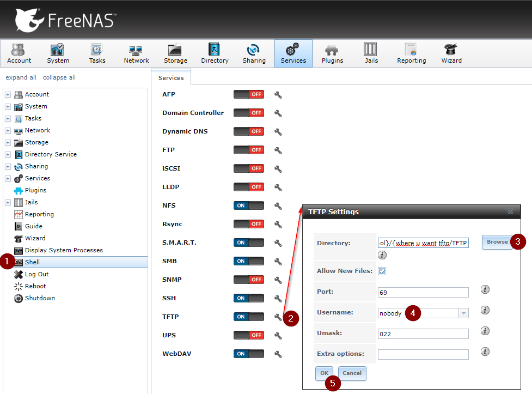The image size is (532, 394).
Task: Open Dynamic DNS settings wrench
Action: tap(278, 132)
